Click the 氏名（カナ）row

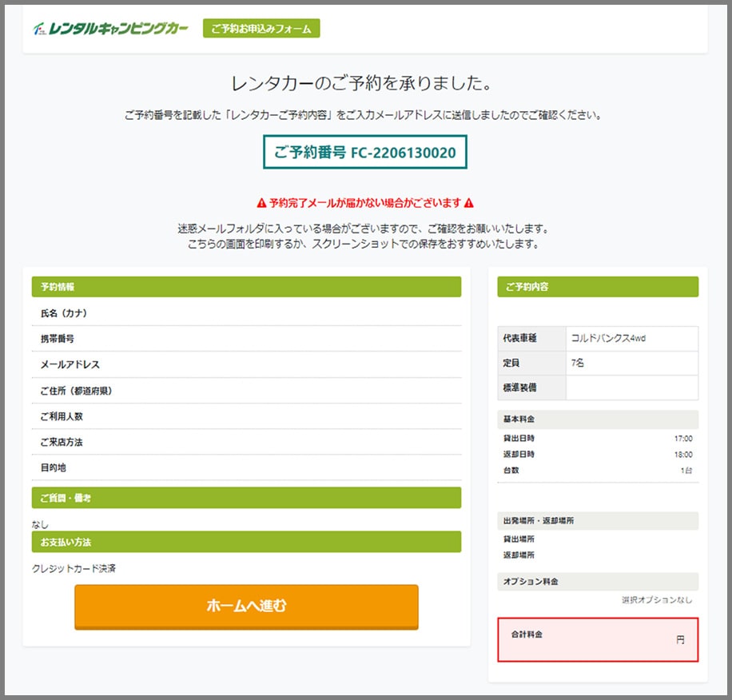246,313
